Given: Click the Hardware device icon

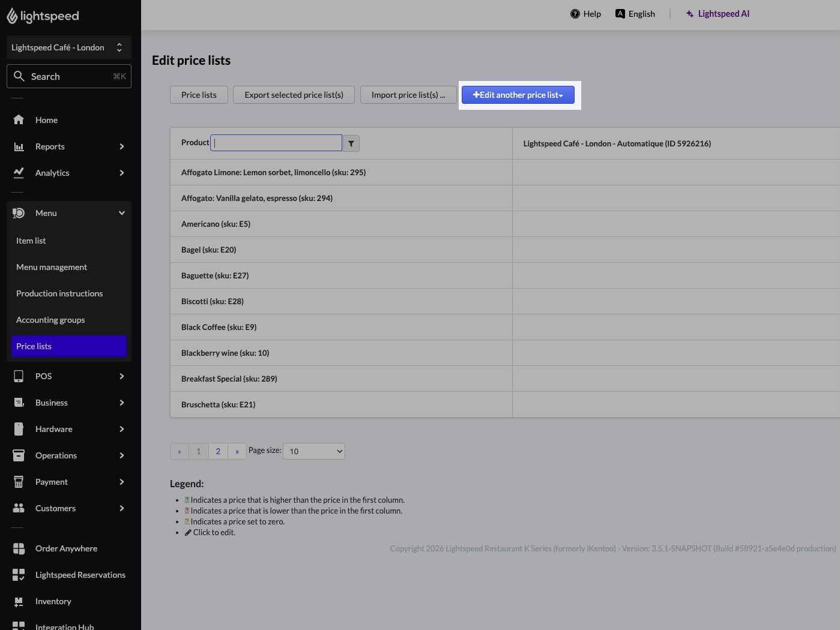Looking at the screenshot, I should click(19, 429).
